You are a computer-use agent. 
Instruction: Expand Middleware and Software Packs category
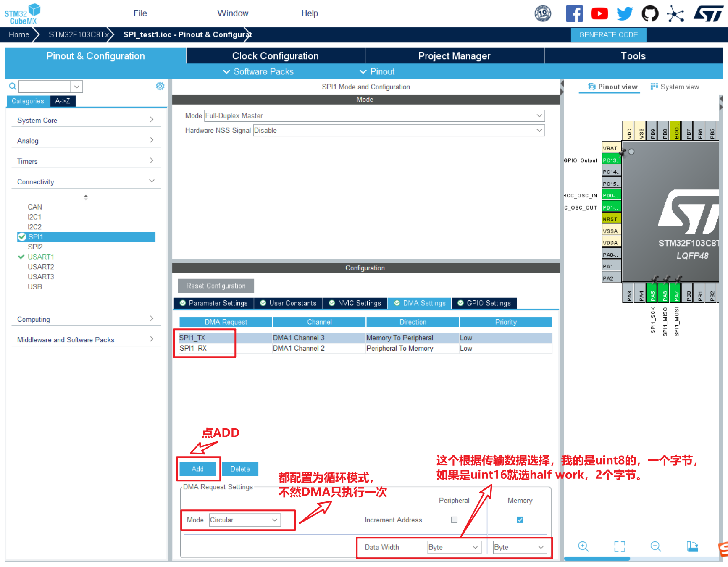[86, 340]
